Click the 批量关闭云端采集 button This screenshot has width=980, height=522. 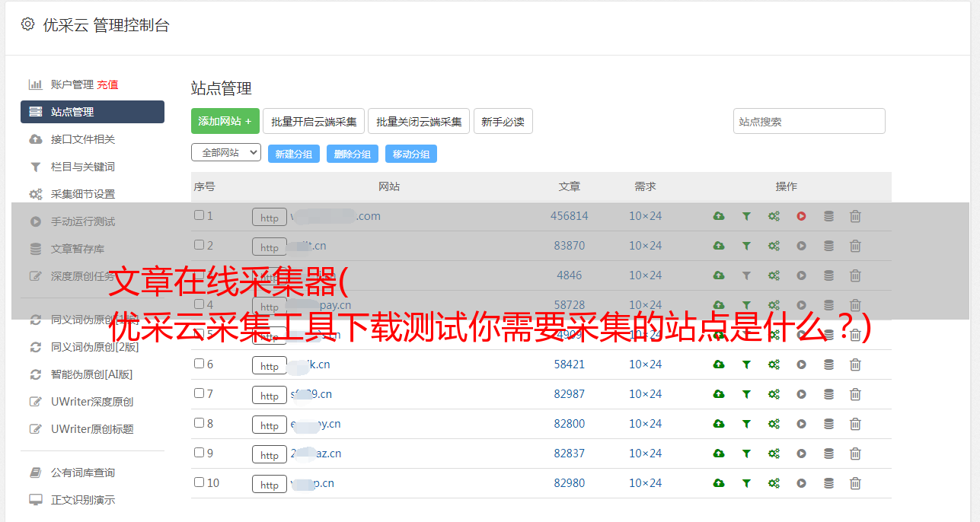pos(419,121)
